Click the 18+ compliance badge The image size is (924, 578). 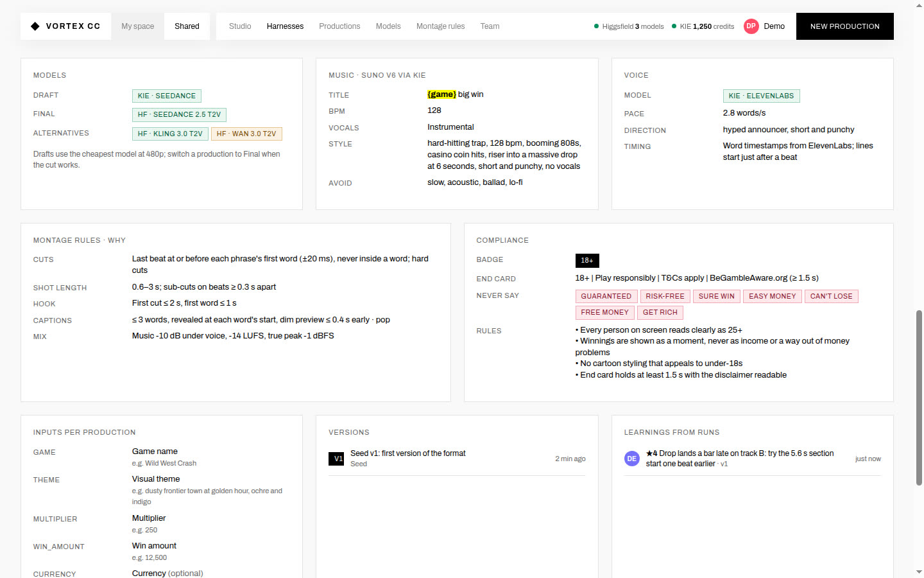click(x=587, y=260)
